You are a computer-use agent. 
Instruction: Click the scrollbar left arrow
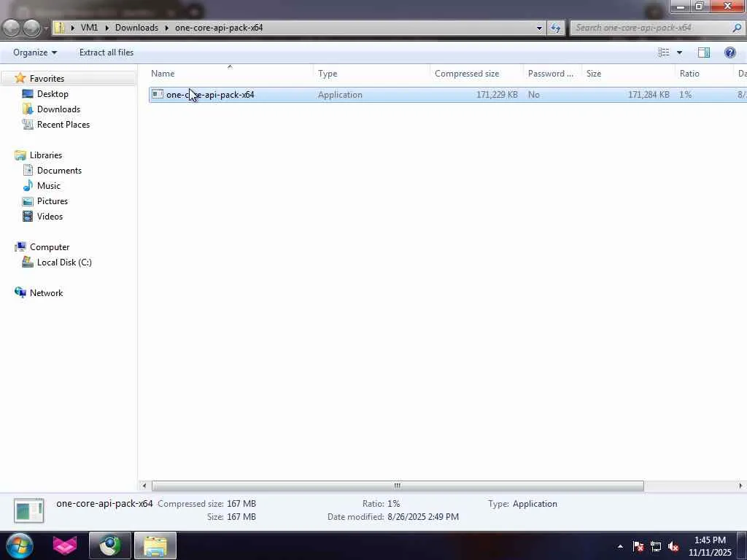click(x=144, y=486)
